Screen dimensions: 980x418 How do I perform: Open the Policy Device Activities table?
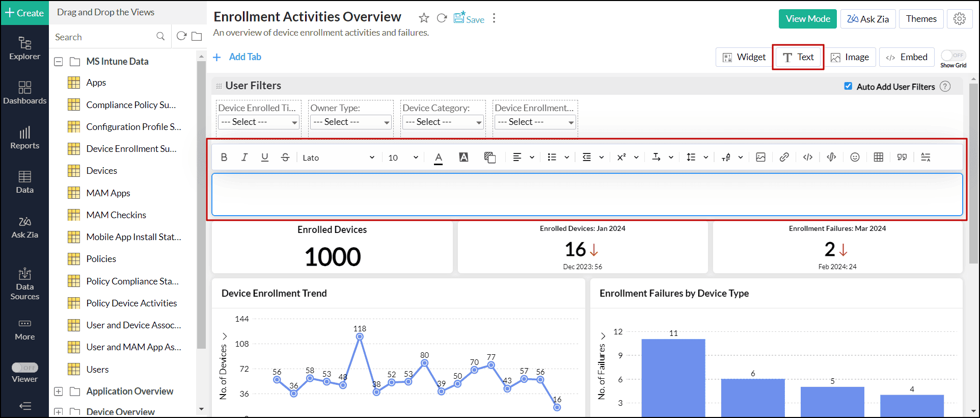(x=131, y=303)
